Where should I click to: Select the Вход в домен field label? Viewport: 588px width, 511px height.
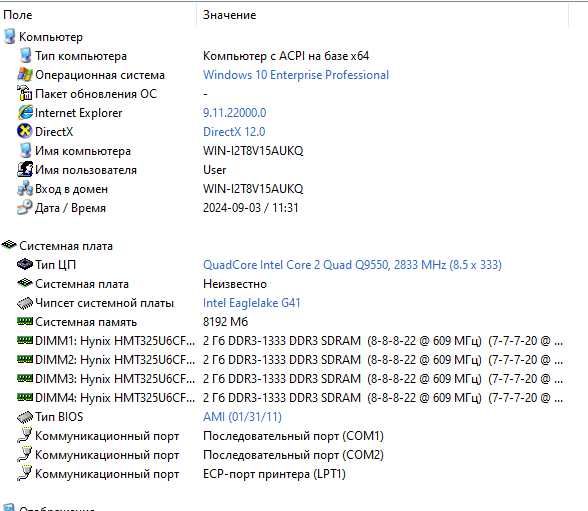pyautogui.click(x=71, y=189)
